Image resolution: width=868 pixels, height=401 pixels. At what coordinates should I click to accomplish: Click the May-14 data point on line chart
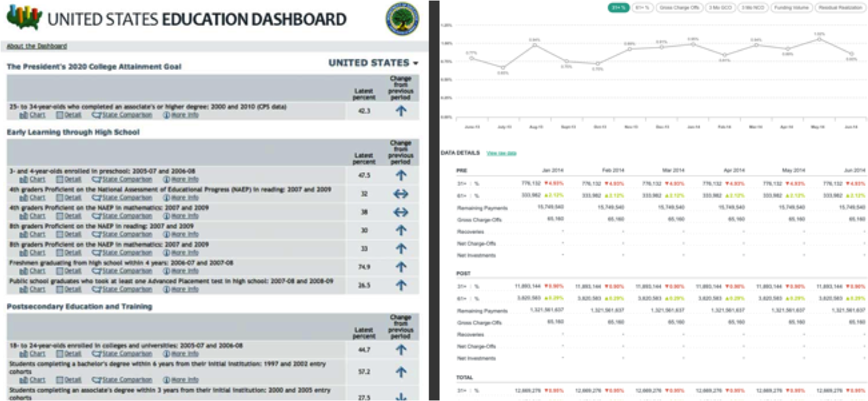tap(819, 39)
